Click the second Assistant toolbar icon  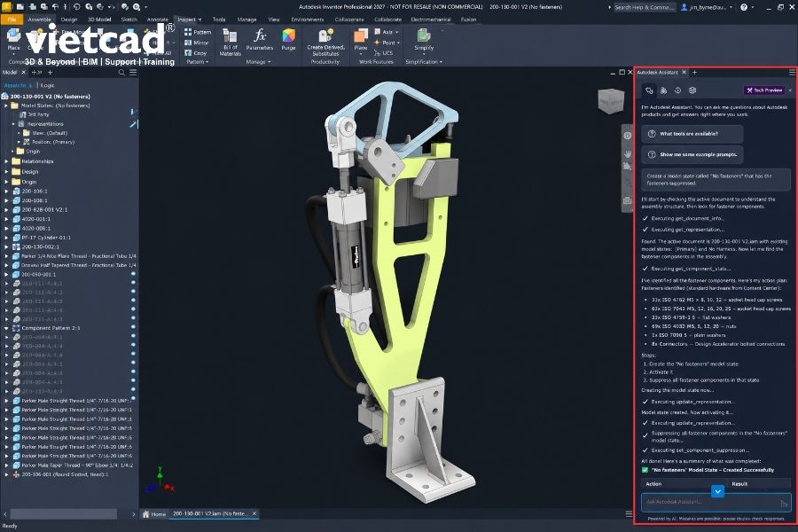(663, 90)
